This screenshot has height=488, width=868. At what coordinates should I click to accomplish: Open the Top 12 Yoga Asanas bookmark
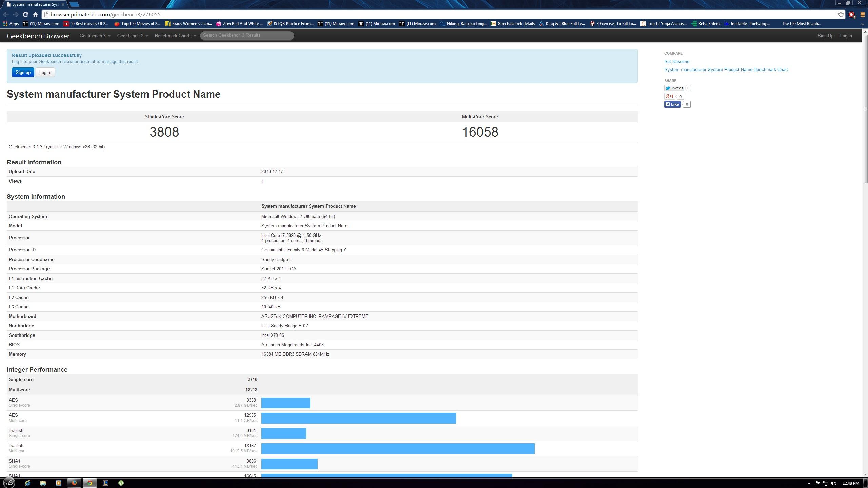pyautogui.click(x=664, y=24)
